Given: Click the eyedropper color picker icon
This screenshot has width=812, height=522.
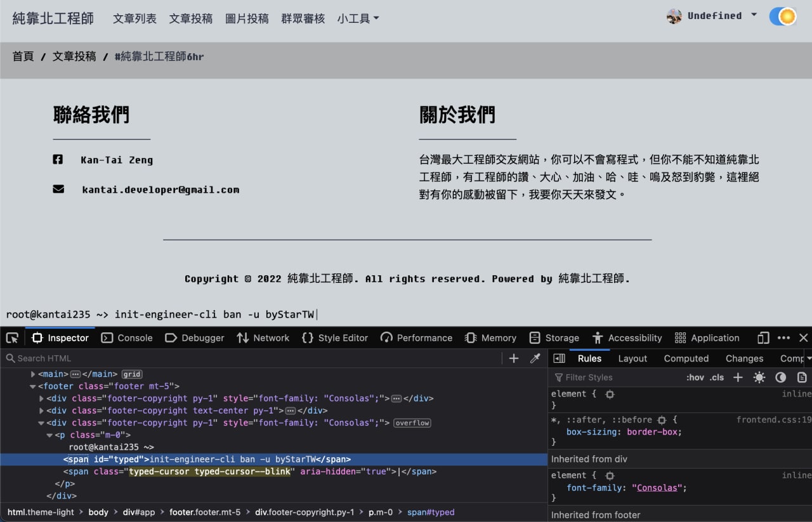Looking at the screenshot, I should [x=535, y=358].
